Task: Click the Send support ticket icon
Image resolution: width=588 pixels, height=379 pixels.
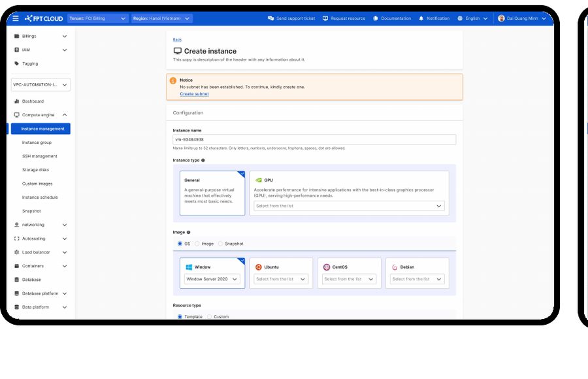Action: [270, 18]
